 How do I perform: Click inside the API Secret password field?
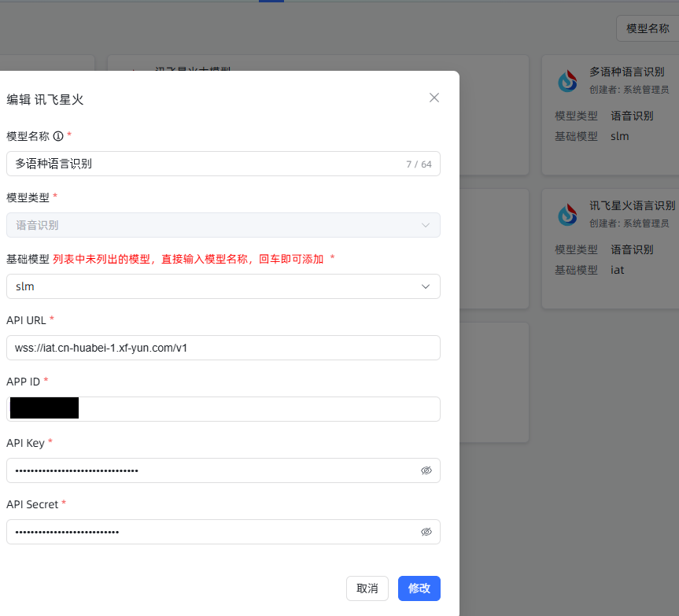pyautogui.click(x=212, y=532)
